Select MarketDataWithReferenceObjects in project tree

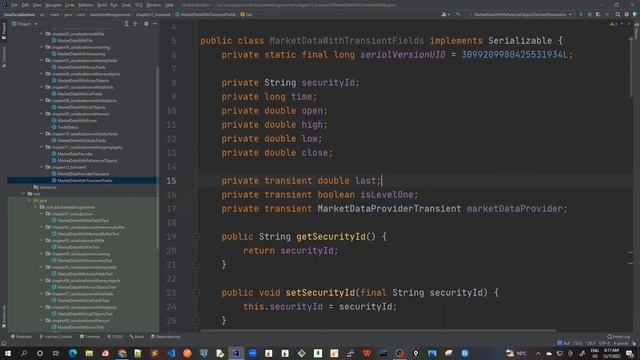[84, 160]
